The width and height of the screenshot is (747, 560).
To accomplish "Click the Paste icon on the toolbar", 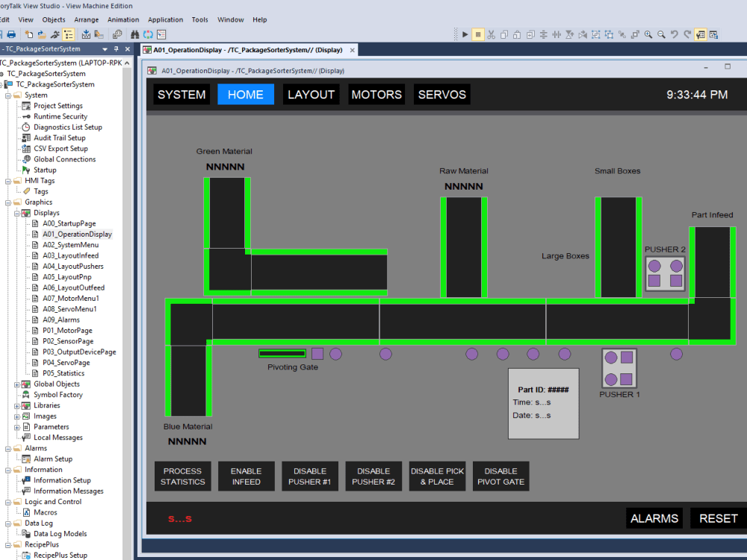I will click(515, 34).
